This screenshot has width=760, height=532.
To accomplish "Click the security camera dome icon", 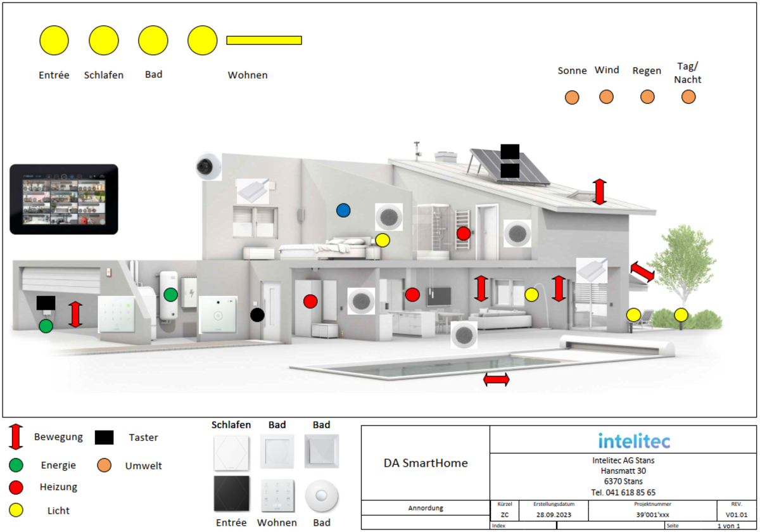I will pyautogui.click(x=208, y=166).
